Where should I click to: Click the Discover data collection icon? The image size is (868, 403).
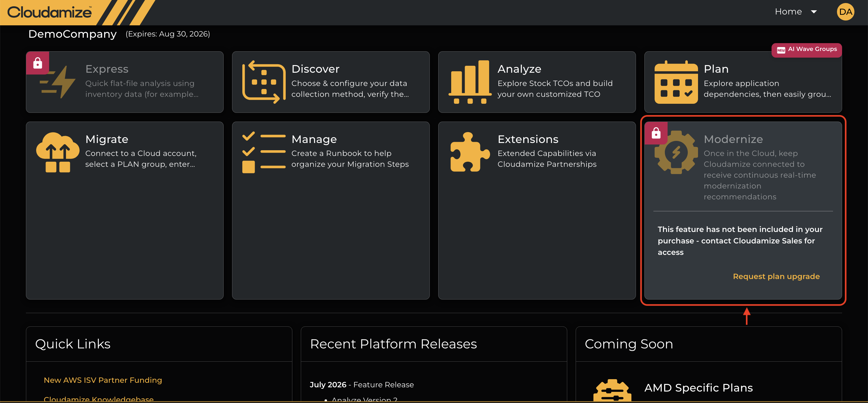[264, 82]
